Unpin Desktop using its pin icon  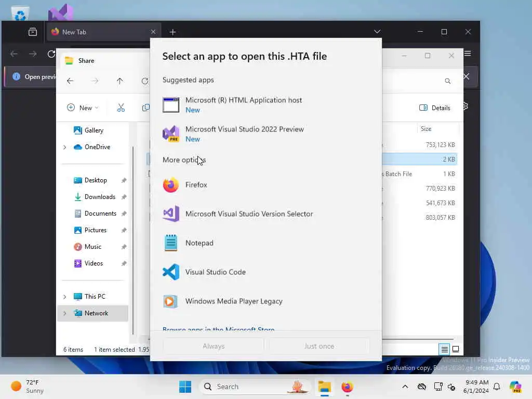point(124,180)
